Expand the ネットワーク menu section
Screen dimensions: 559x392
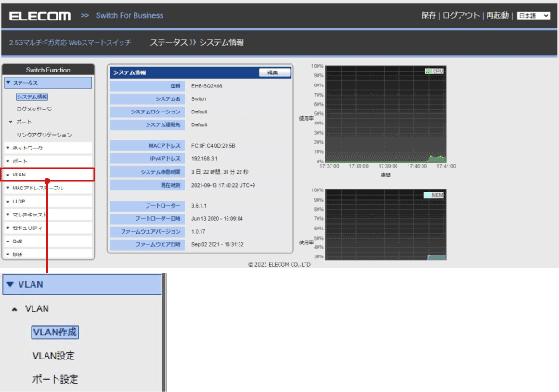pyautogui.click(x=47, y=148)
